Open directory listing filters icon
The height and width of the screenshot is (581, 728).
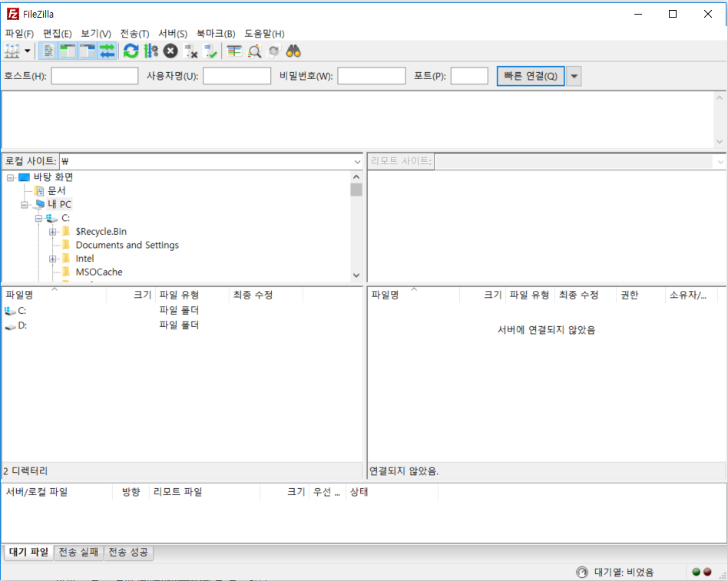pyautogui.click(x=234, y=51)
